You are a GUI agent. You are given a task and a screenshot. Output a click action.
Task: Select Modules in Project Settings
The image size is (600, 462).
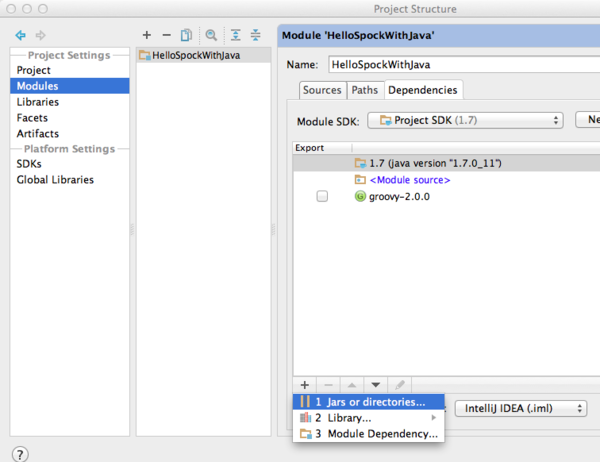(x=70, y=86)
